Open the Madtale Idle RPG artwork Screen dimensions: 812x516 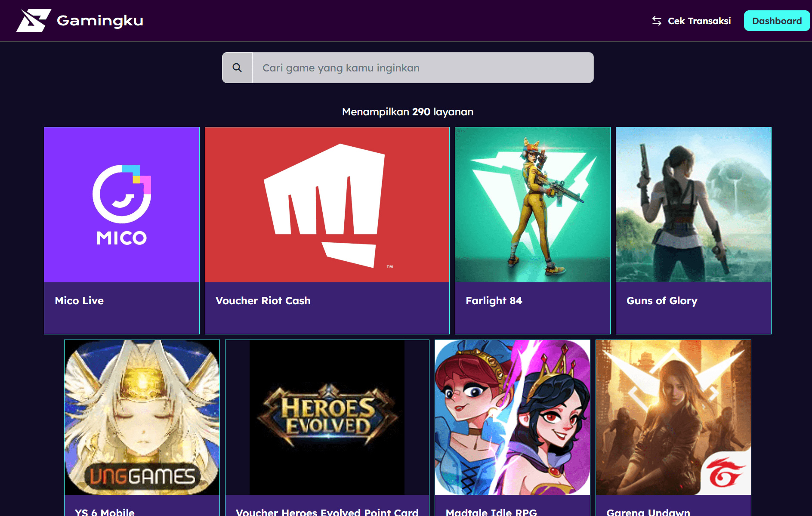(x=513, y=417)
